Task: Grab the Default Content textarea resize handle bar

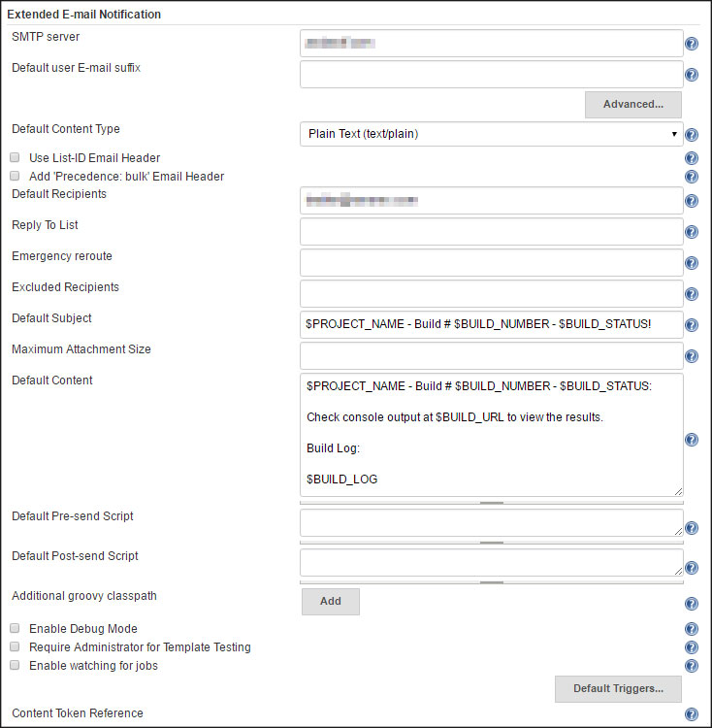Action: point(491,503)
